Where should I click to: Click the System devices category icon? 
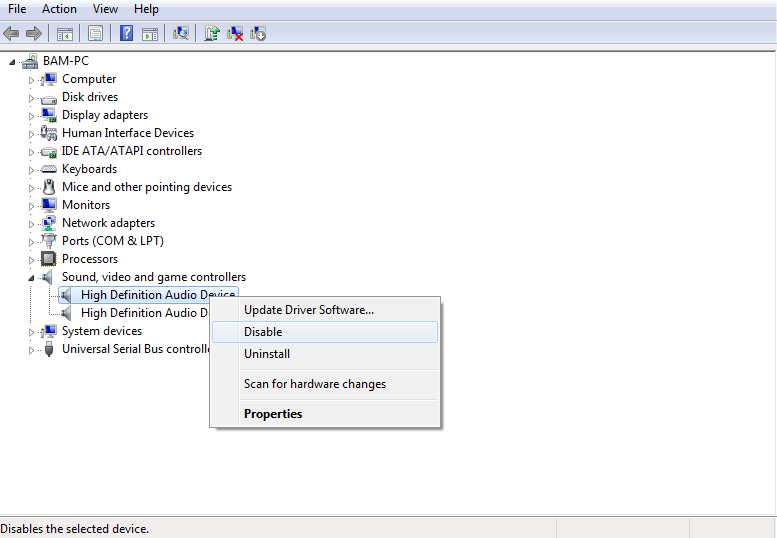point(49,331)
